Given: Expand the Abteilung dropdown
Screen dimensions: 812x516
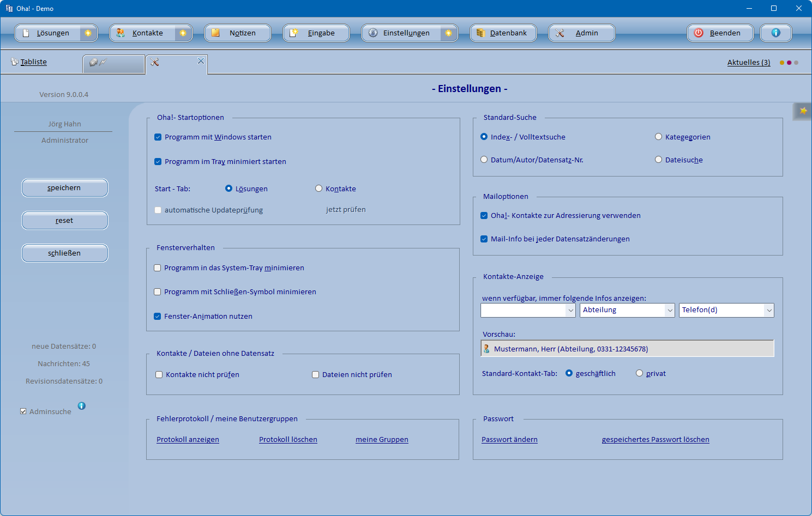Looking at the screenshot, I should 670,311.
